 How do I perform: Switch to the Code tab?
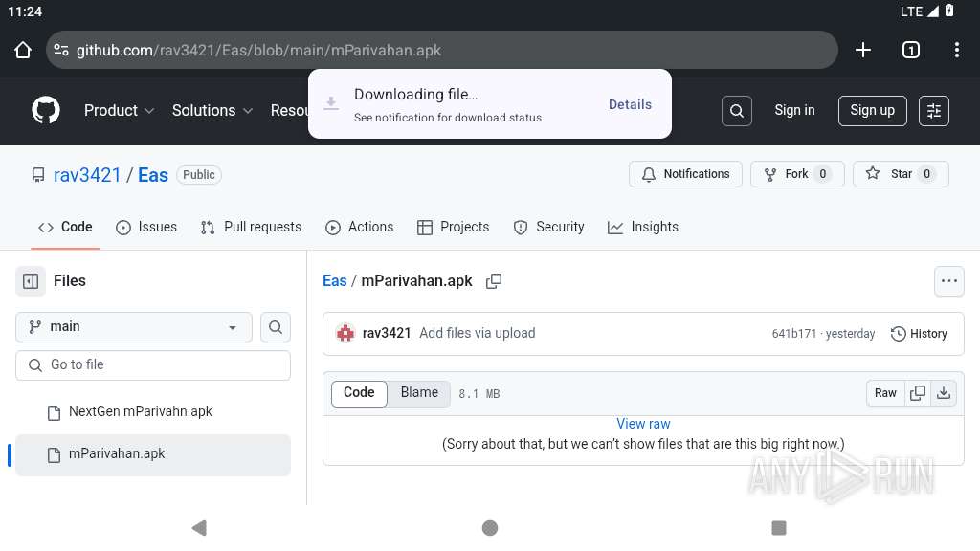pos(65,228)
